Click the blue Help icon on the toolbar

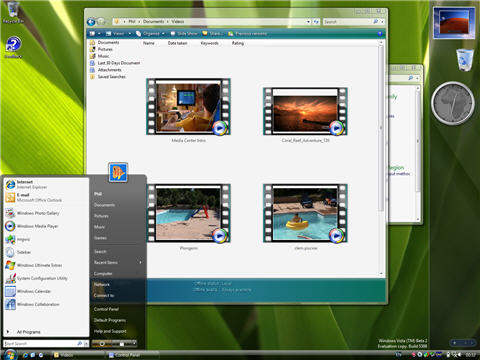[380, 34]
